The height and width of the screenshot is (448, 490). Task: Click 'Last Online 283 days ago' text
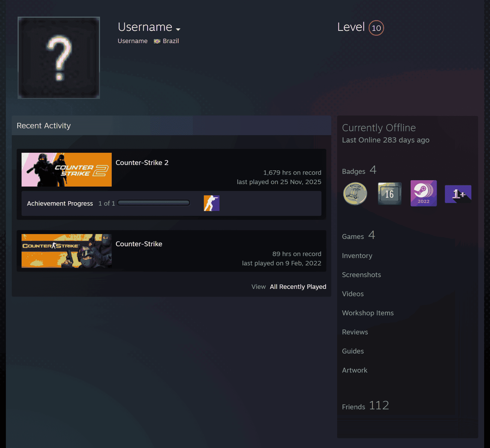click(386, 140)
